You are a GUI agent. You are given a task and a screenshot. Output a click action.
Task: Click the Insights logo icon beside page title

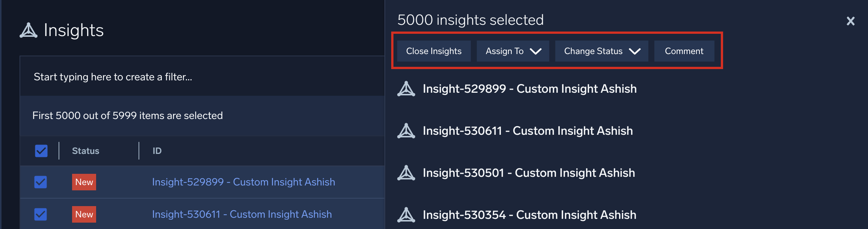pos(29,30)
